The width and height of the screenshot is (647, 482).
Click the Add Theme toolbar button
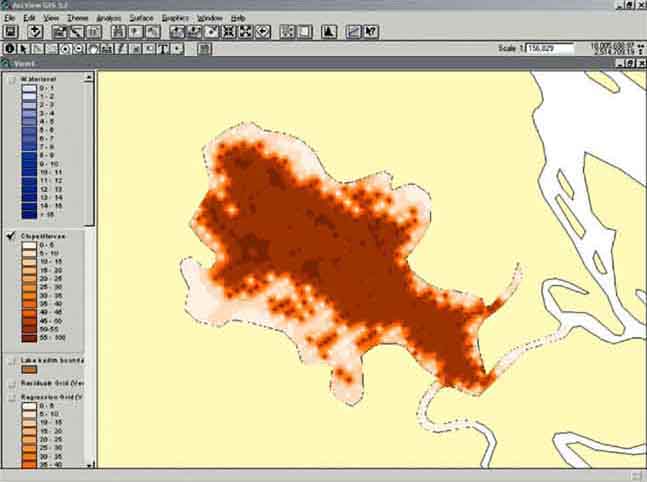(x=36, y=32)
